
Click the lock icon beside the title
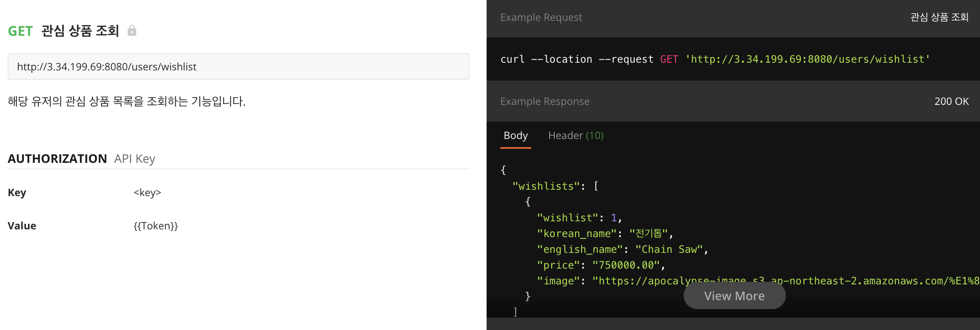click(132, 31)
